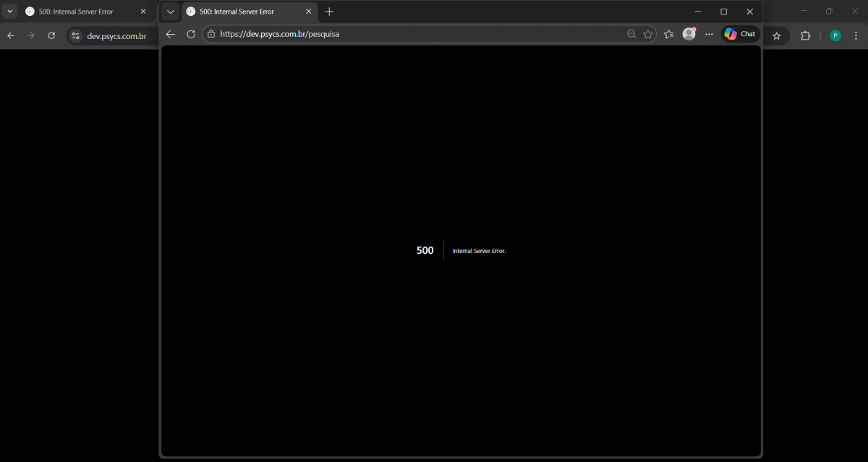The width and height of the screenshot is (868, 462).
Task: Open Chrome site settings icon beside dev.psycs.com.br
Action: (x=76, y=35)
